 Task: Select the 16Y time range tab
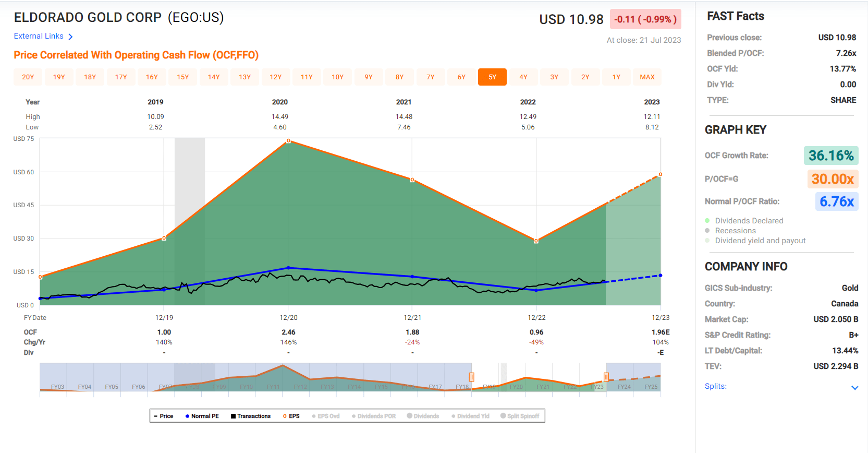click(x=152, y=77)
